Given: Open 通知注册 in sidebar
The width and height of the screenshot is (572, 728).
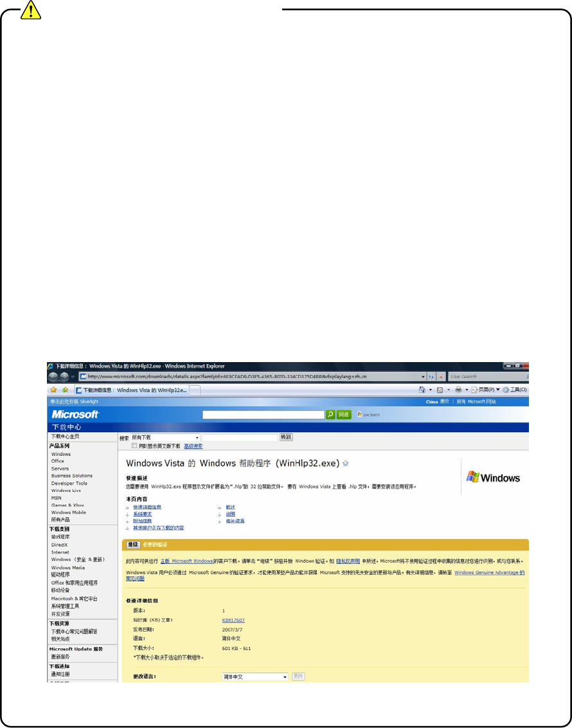Looking at the screenshot, I should (x=60, y=674).
